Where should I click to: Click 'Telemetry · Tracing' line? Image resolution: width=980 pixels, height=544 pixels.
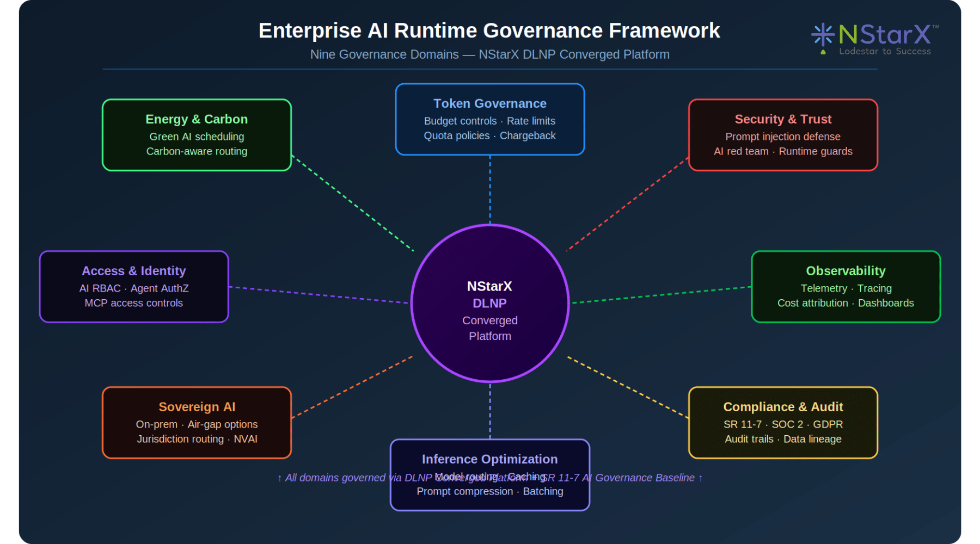[846, 288]
